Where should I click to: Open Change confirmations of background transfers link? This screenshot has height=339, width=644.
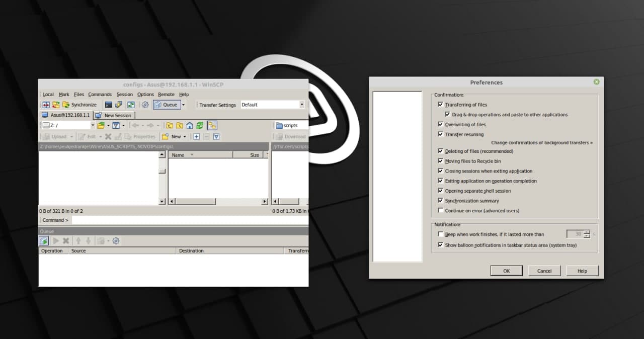(x=541, y=143)
